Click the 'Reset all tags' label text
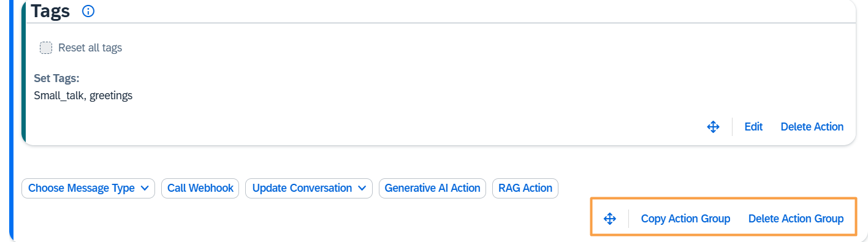 [x=90, y=48]
